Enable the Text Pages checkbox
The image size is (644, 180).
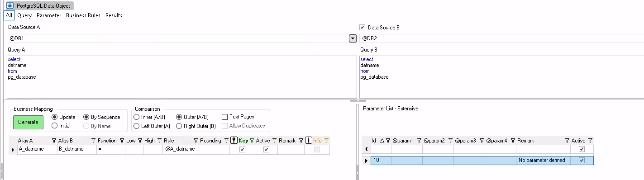click(x=224, y=117)
